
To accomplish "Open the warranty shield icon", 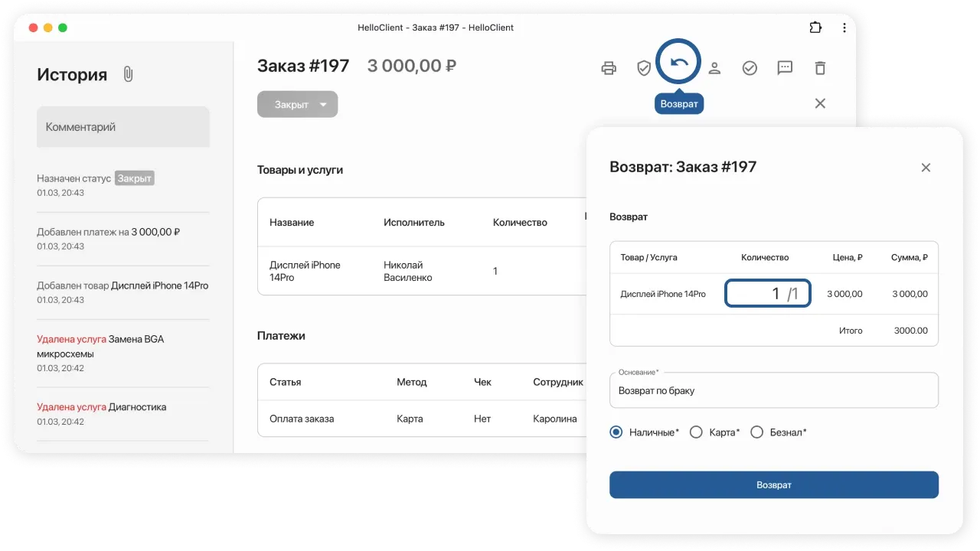I will pyautogui.click(x=643, y=67).
